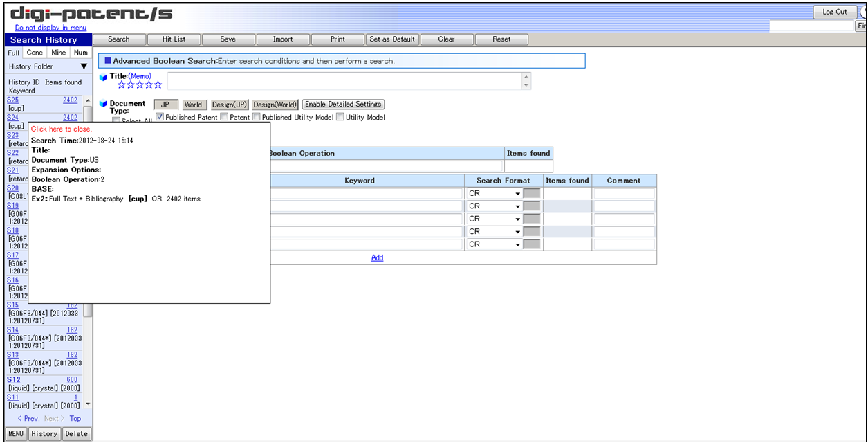Open the Hit List
Image resolution: width=868 pixels, height=443 pixels.
(174, 39)
